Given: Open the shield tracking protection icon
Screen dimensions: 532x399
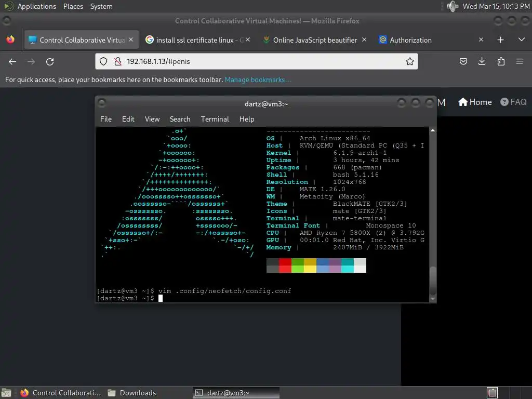Looking at the screenshot, I should tap(103, 61).
